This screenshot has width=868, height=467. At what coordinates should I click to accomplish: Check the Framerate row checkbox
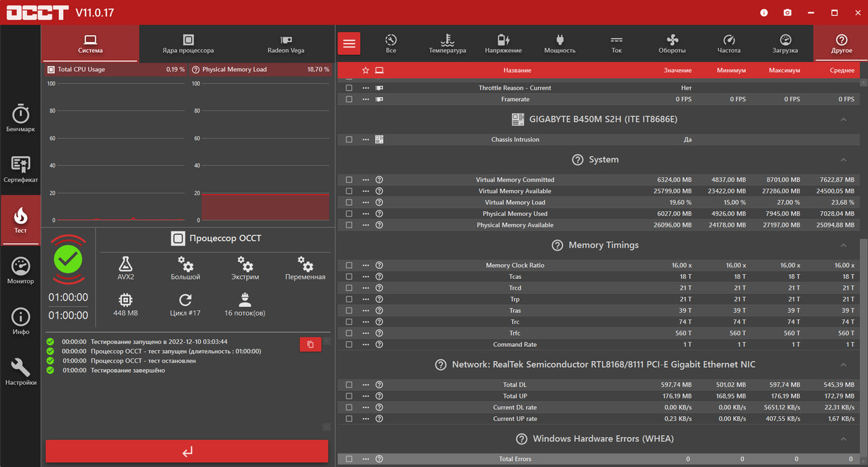(x=349, y=99)
